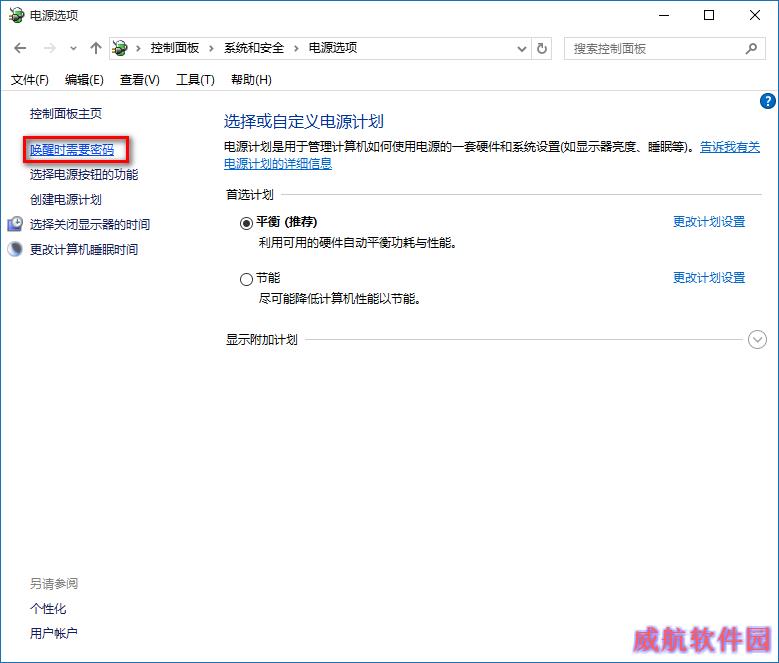Open 选择电源按钮的功能 link

click(x=84, y=174)
